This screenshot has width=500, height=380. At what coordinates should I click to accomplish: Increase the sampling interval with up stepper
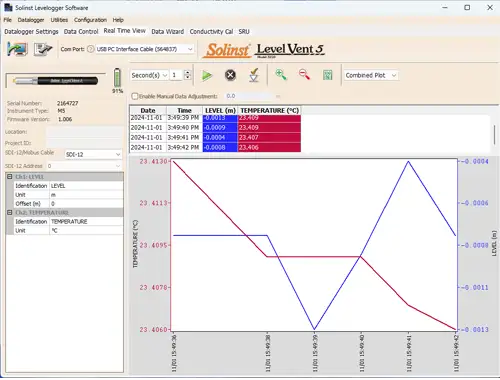pos(188,72)
